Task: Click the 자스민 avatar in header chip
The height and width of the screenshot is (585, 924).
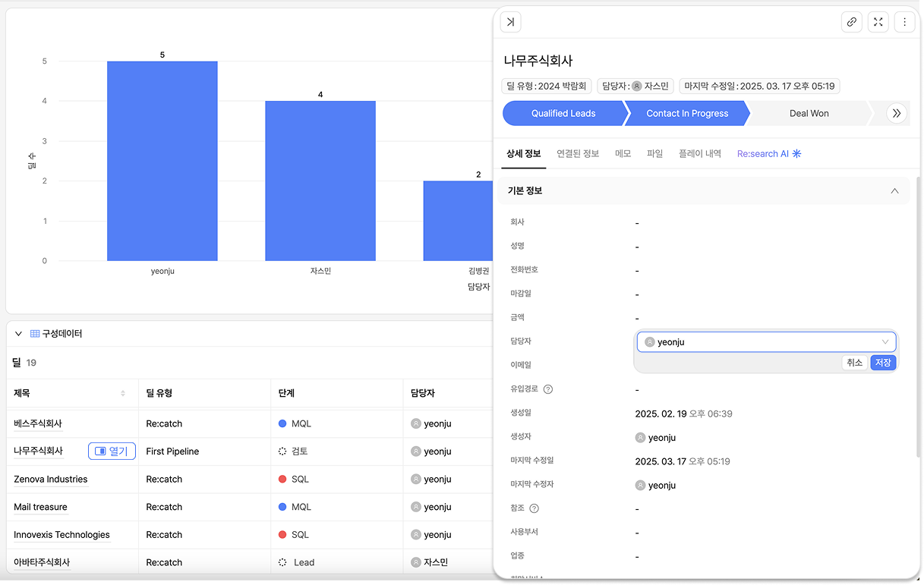Action: point(637,86)
